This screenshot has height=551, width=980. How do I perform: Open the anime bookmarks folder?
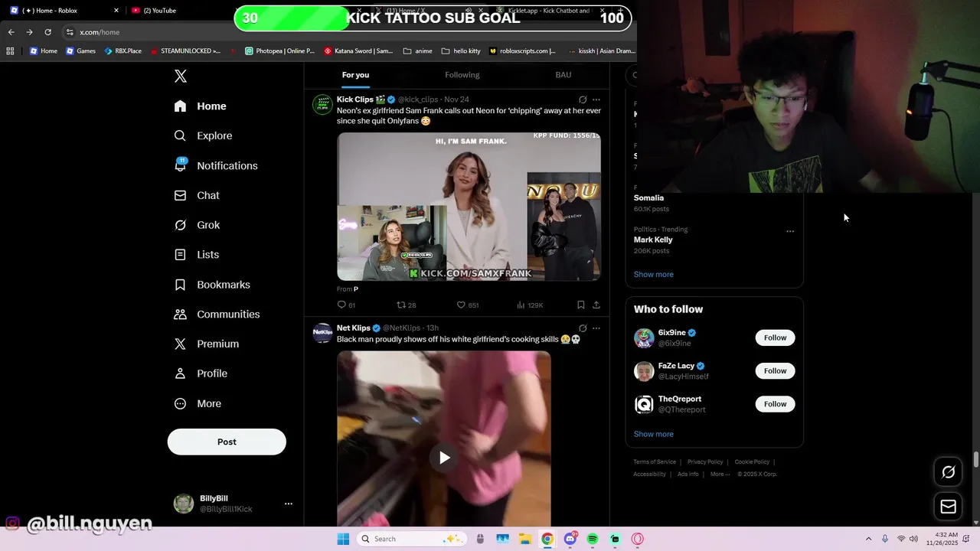pyautogui.click(x=418, y=51)
